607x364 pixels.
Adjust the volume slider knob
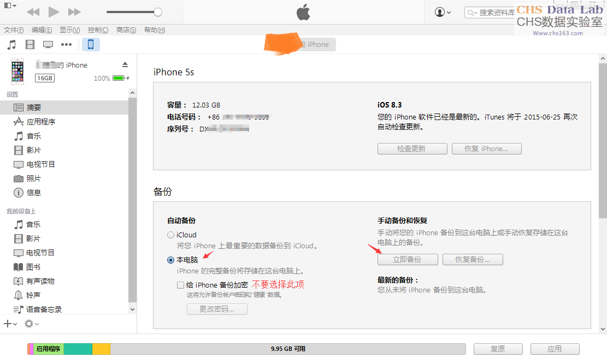(x=157, y=12)
